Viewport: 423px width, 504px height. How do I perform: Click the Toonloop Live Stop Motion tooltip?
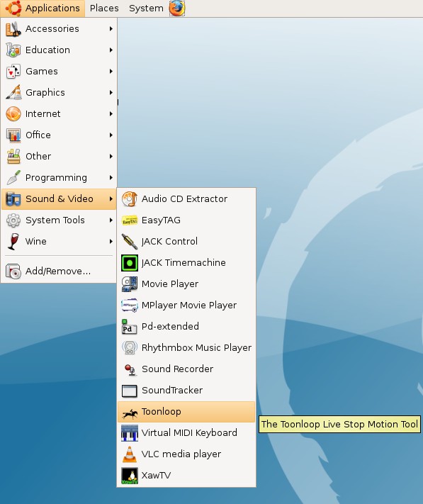(339, 425)
